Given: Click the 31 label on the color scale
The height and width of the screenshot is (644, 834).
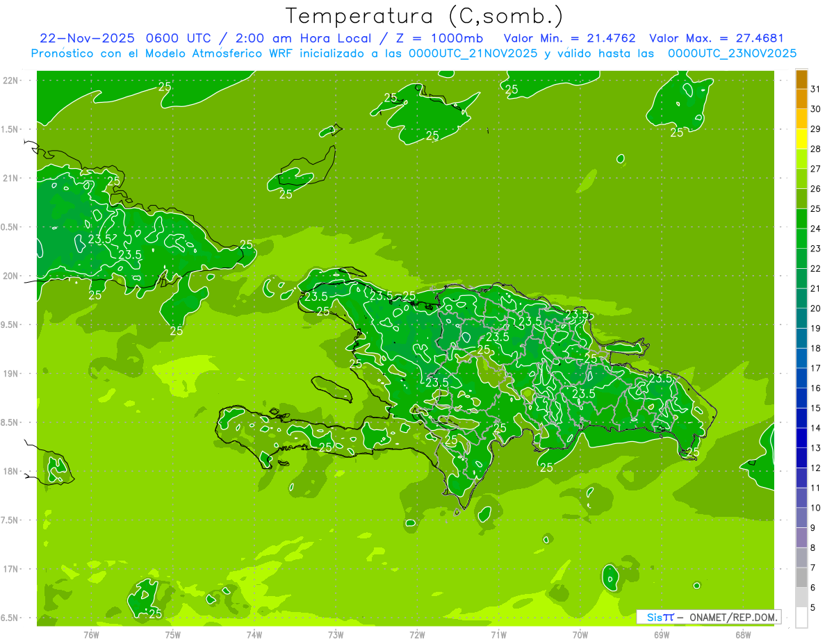Looking at the screenshot, I should pos(815,89).
